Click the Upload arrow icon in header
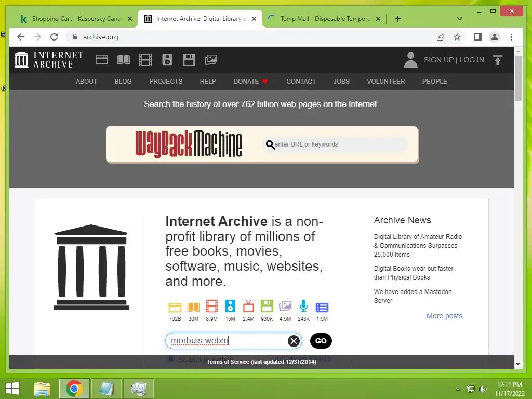The image size is (532, 399). [x=497, y=60]
